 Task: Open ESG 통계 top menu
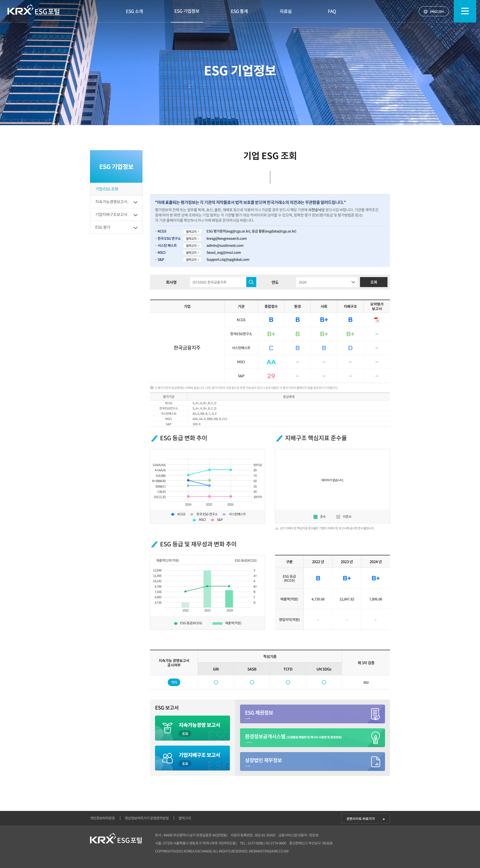pos(239,12)
